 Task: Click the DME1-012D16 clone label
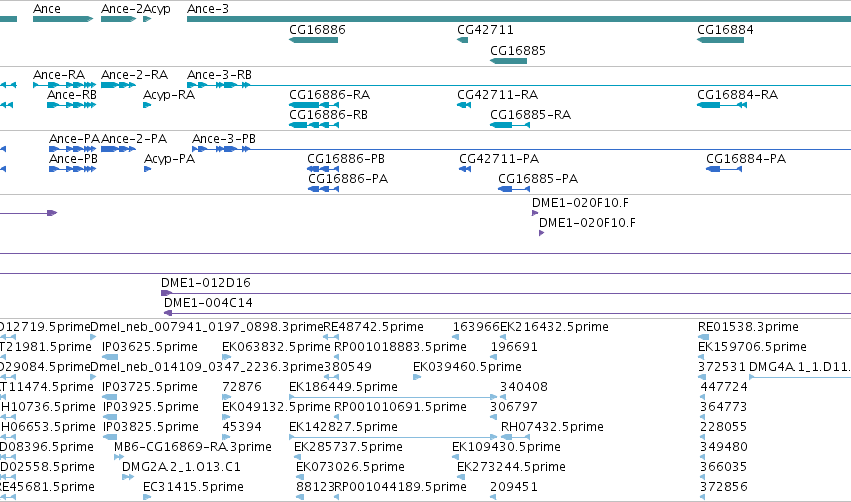(206, 283)
